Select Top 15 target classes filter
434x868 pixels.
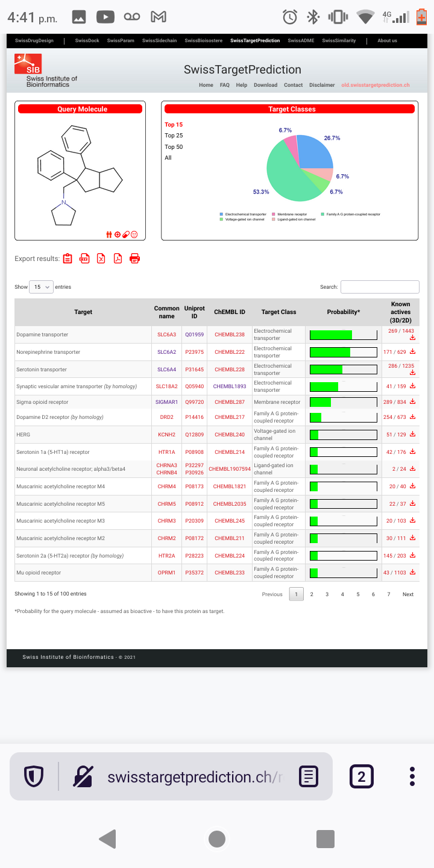pyautogui.click(x=174, y=125)
